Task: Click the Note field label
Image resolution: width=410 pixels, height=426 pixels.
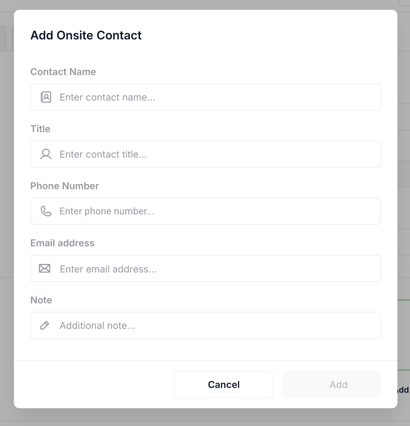Action: 41,300
